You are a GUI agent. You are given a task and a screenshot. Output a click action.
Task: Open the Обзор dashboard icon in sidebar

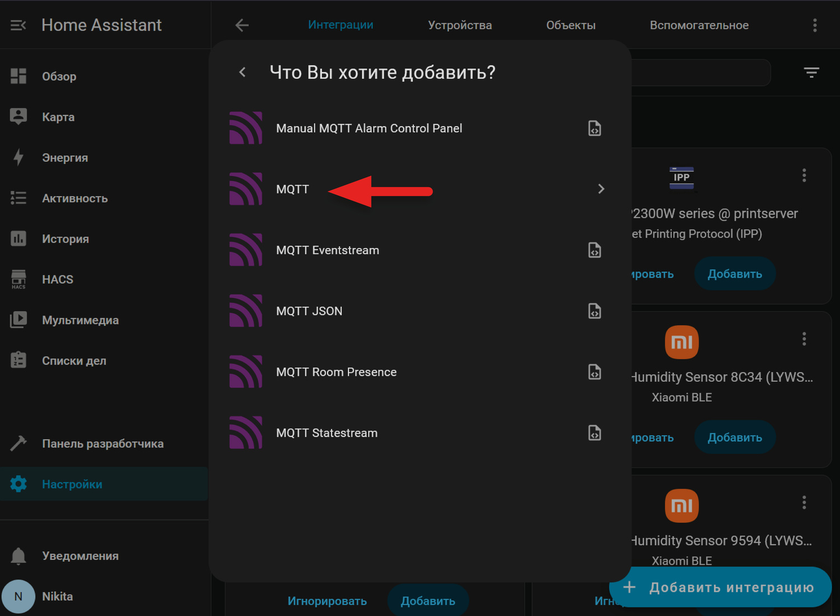pyautogui.click(x=18, y=76)
